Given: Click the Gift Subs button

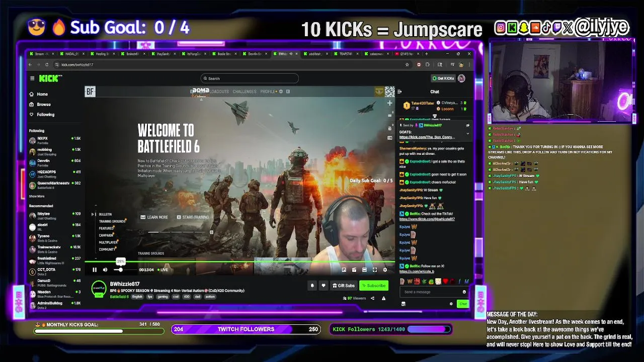Looking at the screenshot, I should [344, 286].
